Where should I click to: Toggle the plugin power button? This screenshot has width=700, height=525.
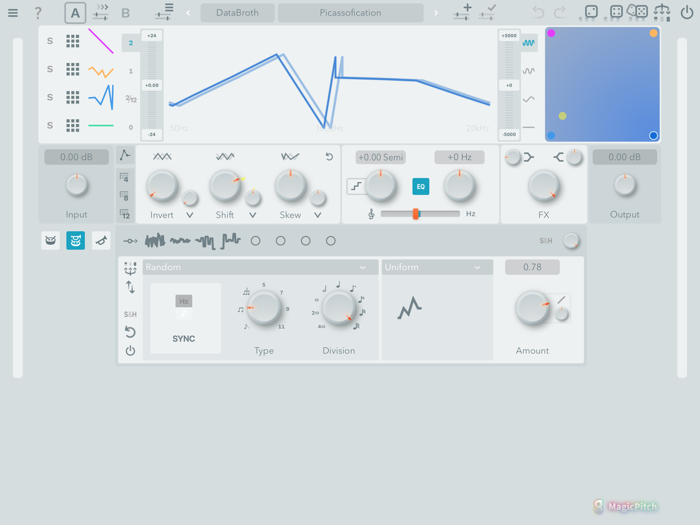pos(687,13)
